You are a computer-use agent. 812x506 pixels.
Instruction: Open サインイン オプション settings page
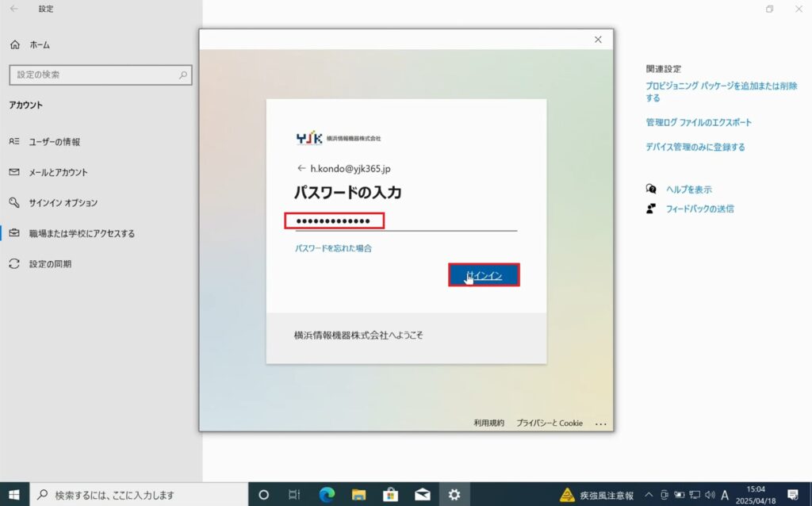click(x=63, y=203)
